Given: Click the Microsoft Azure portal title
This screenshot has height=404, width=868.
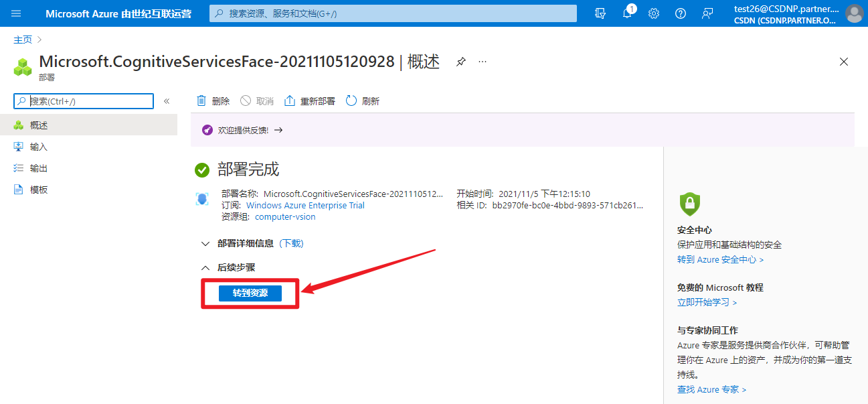Looking at the screenshot, I should pos(118,13).
